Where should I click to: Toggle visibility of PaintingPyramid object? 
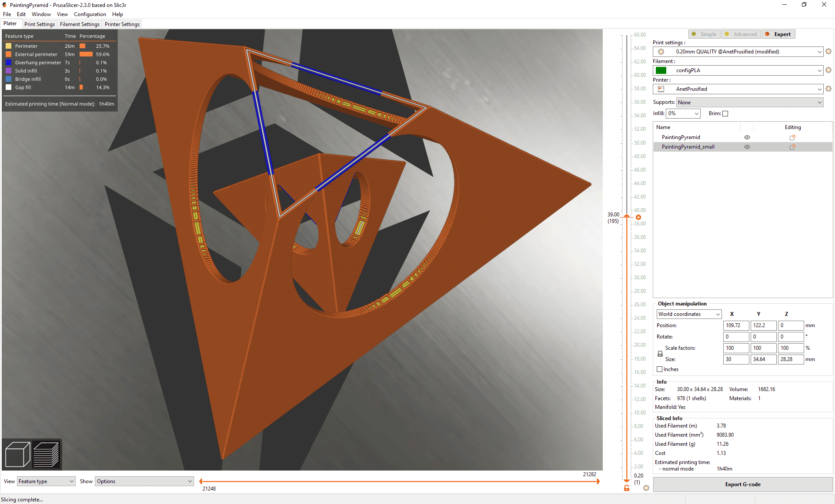pyautogui.click(x=747, y=137)
